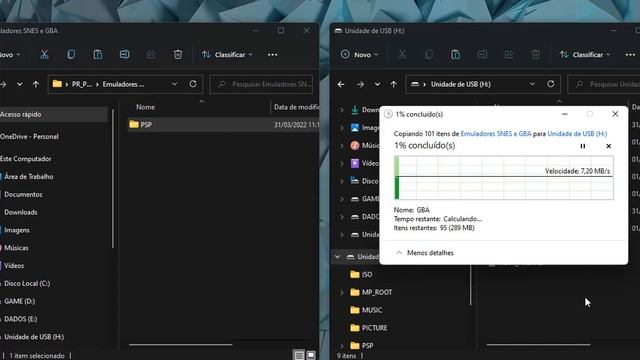Open Novo dropdown in USB drive window

point(359,55)
